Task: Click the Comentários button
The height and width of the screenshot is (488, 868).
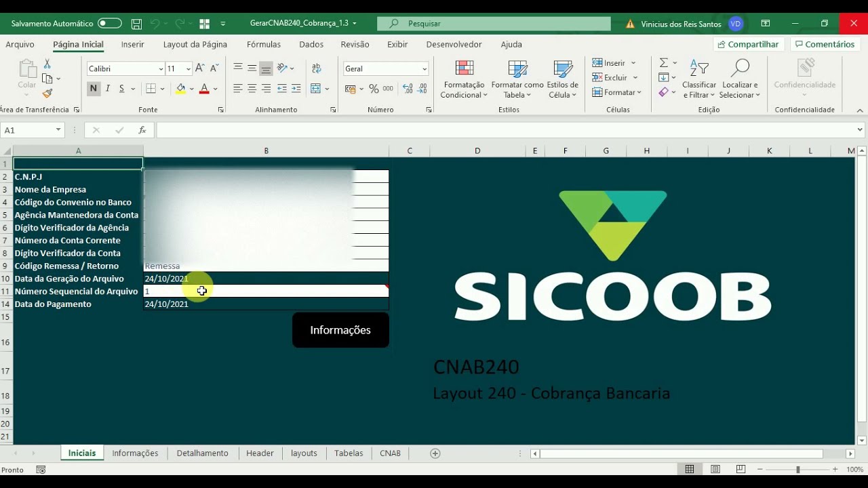Action: [x=825, y=44]
